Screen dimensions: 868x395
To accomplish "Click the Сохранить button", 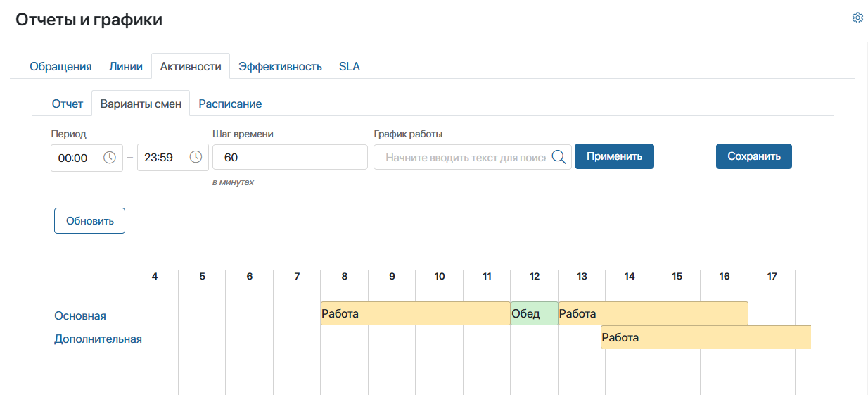I will (x=753, y=156).
